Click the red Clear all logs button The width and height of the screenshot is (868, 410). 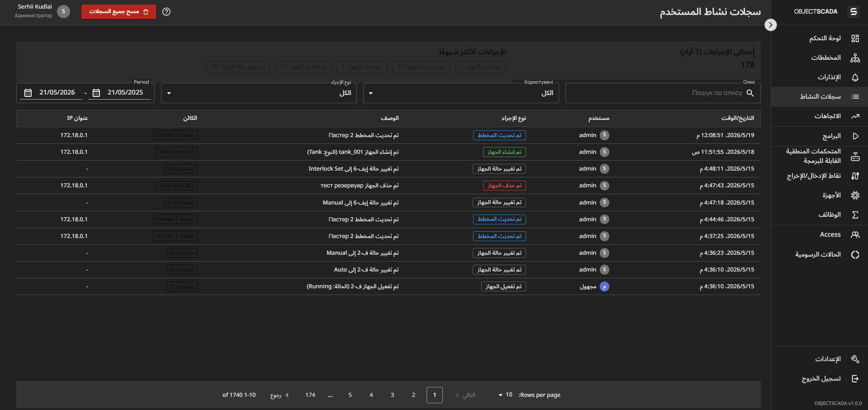(119, 12)
